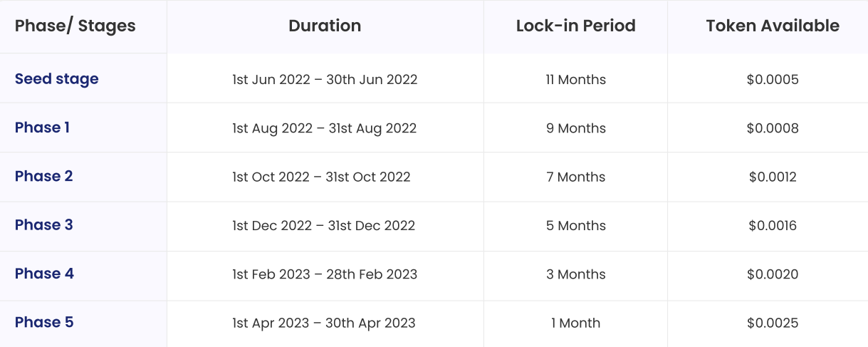Click the $0.0020 token price
868x347 pixels.
773,274
